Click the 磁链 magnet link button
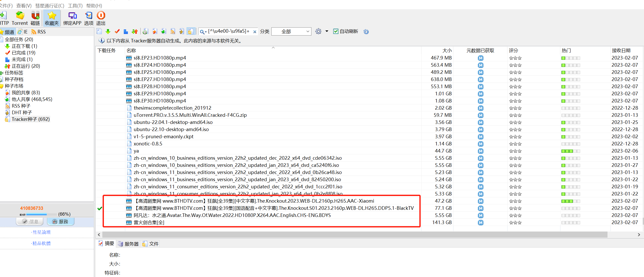 tap(35, 18)
